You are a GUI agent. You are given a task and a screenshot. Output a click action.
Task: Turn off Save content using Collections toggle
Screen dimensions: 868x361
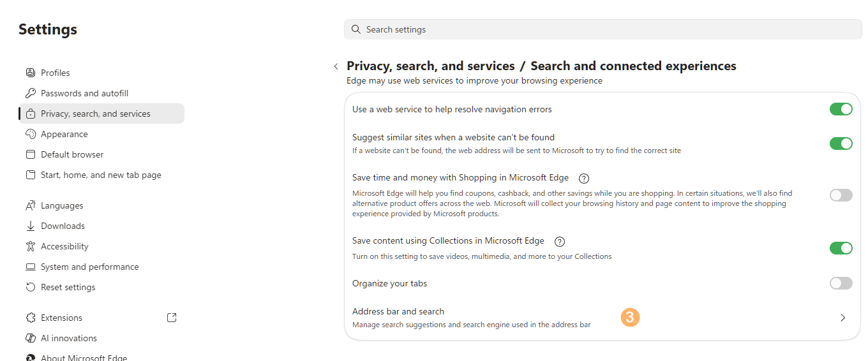pos(841,248)
